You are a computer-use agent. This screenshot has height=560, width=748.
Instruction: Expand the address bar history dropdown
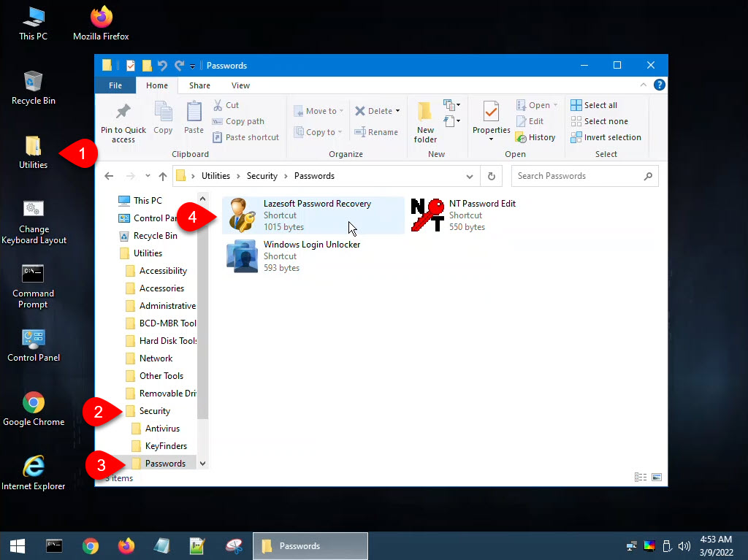coord(470,177)
